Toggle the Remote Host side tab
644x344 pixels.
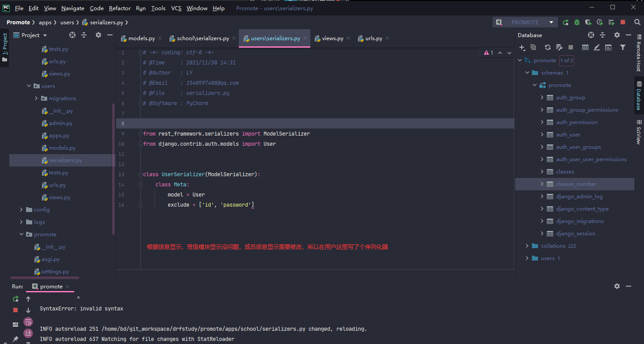[639, 53]
